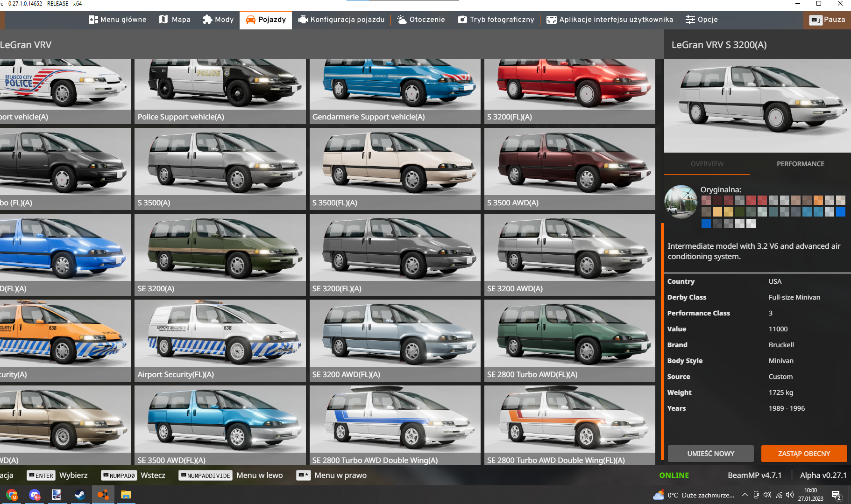Pick the orange paint swatch

coord(818,200)
